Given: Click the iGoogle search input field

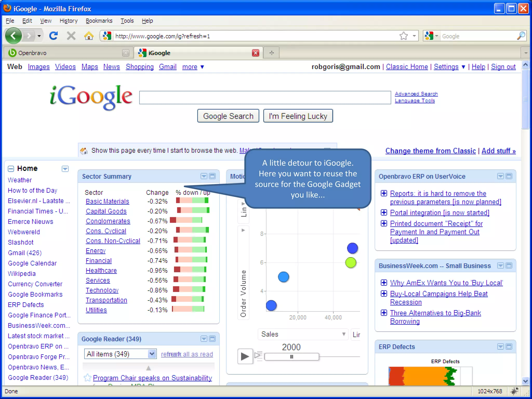Looking at the screenshot, I should pos(265,98).
